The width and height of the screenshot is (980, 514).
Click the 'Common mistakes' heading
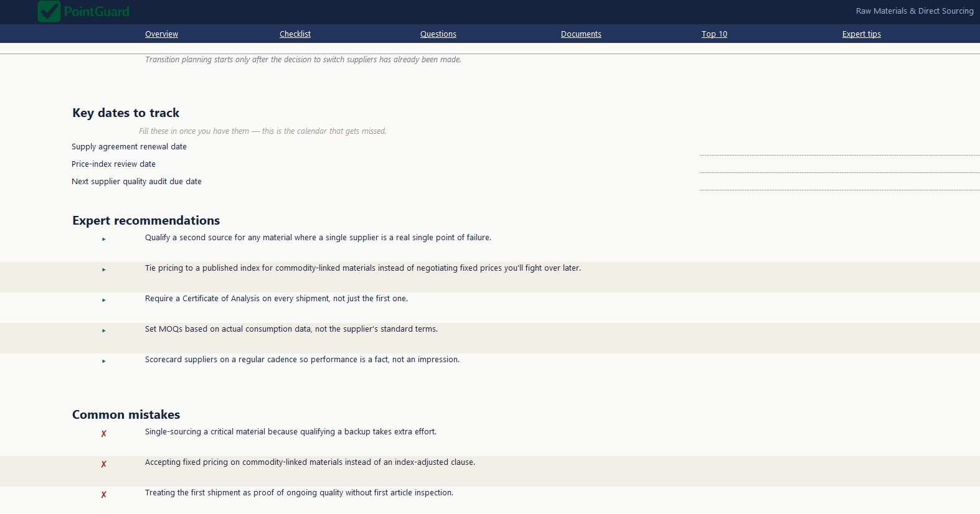pyautogui.click(x=126, y=414)
